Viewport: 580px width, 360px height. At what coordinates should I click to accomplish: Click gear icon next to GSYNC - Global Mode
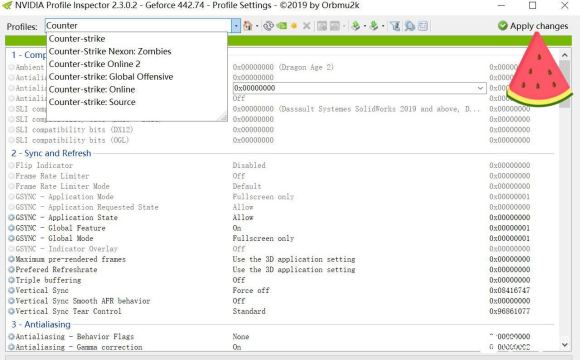click(11, 238)
